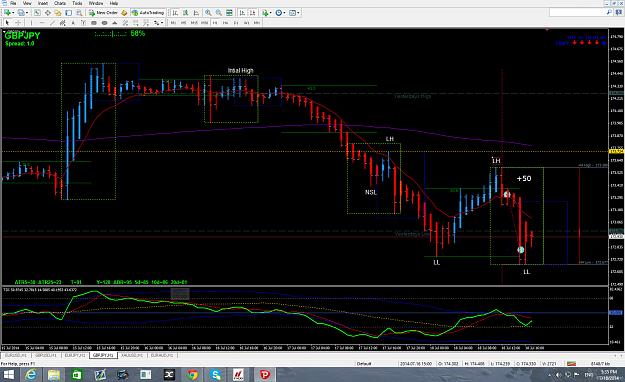Click the Indicators list icon
The height and width of the screenshot is (382, 625).
pyautogui.click(x=265, y=13)
